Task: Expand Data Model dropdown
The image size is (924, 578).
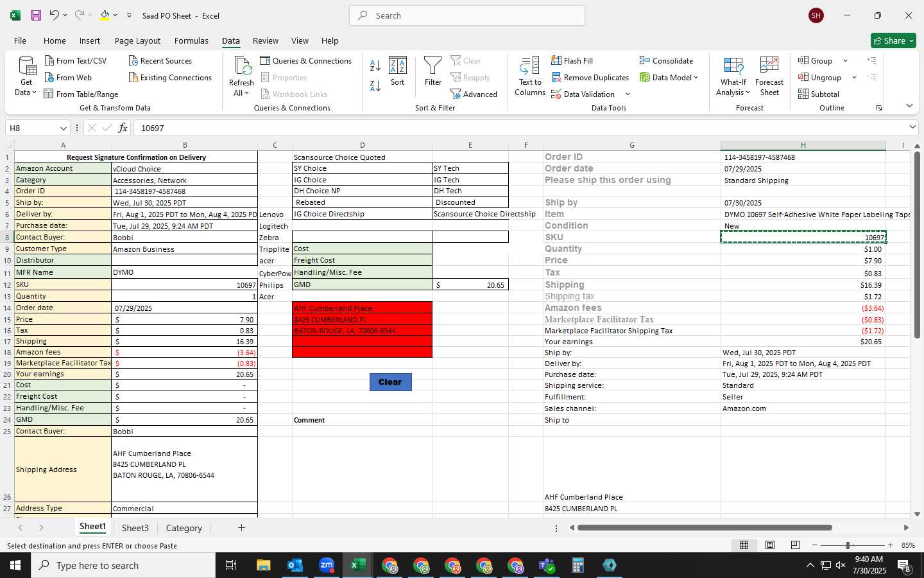Action: (x=696, y=78)
